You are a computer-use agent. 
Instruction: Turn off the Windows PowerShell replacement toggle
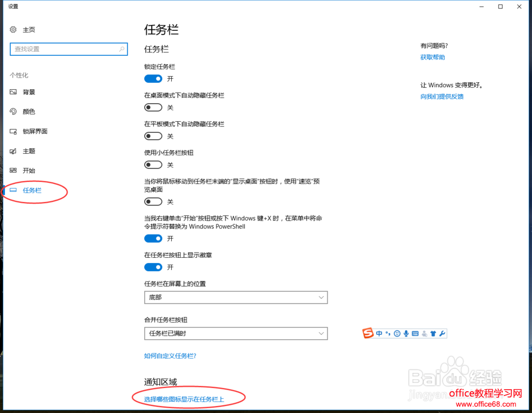[x=153, y=238]
